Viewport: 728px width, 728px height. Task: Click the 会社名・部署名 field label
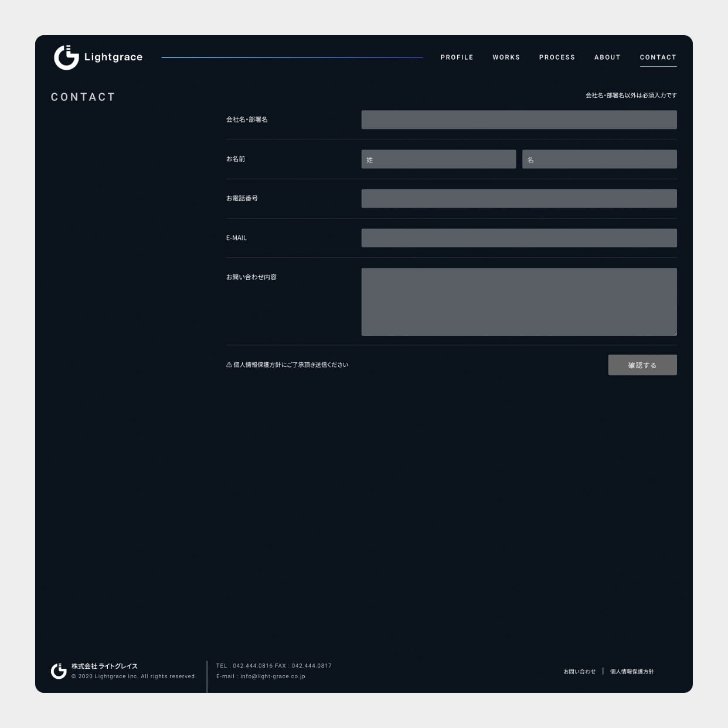[x=247, y=120]
